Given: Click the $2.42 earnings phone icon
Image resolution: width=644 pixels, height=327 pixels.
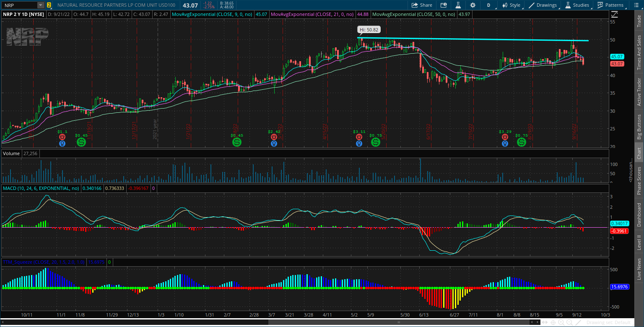Looking at the screenshot, I should tap(274, 137).
